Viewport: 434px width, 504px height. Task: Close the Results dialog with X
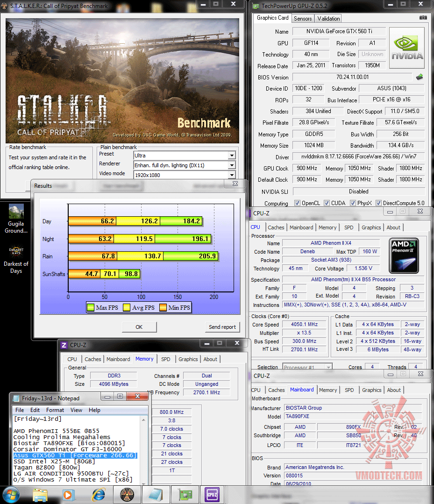pos(235,184)
